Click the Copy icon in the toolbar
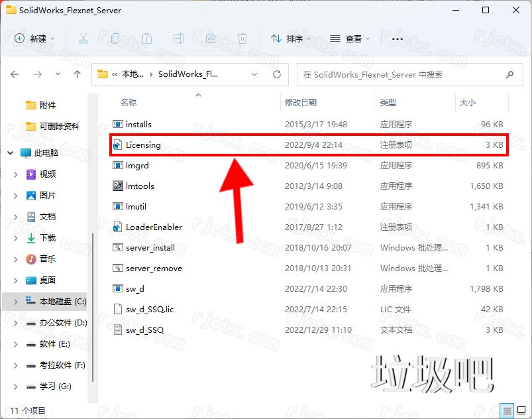 click(115, 39)
